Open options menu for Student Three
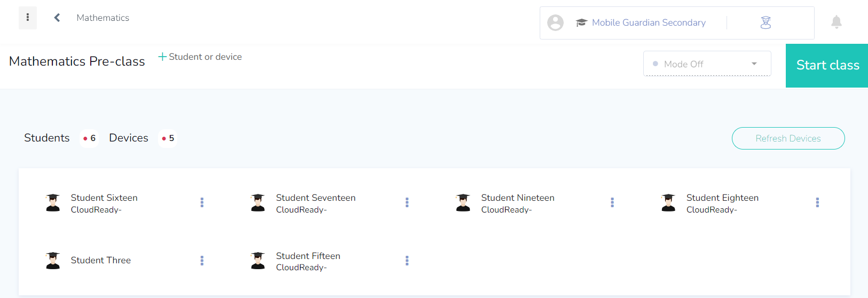Screen dimensions: 868x298 pos(202,261)
